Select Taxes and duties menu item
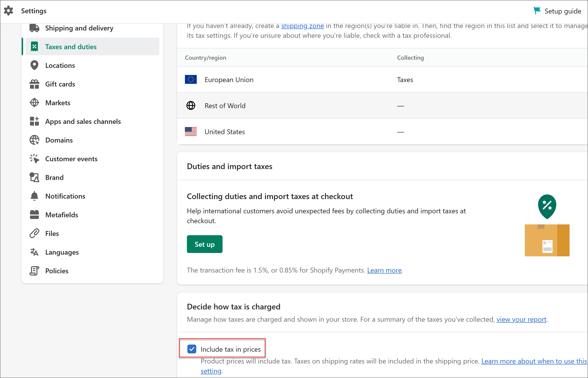Viewport: 588px width, 378px height. tap(92, 46)
